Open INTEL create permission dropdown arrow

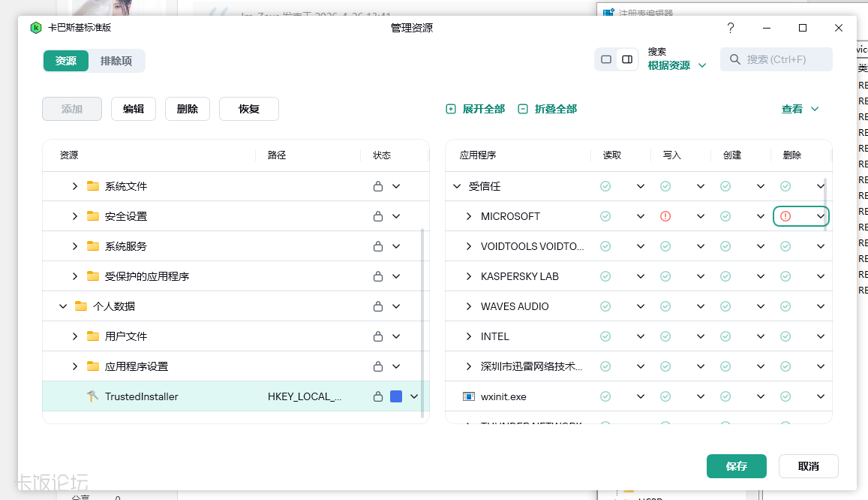761,336
